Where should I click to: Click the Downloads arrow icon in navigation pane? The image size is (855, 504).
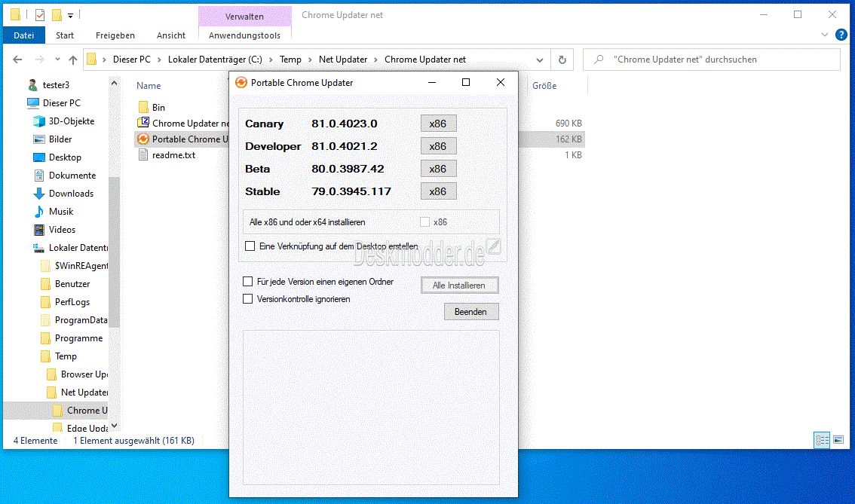[38, 194]
